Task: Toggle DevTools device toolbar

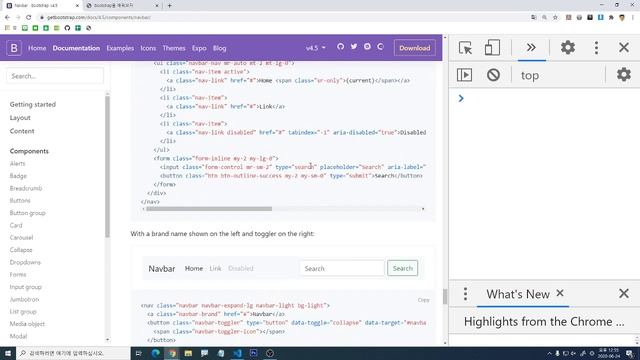Action: point(492,48)
